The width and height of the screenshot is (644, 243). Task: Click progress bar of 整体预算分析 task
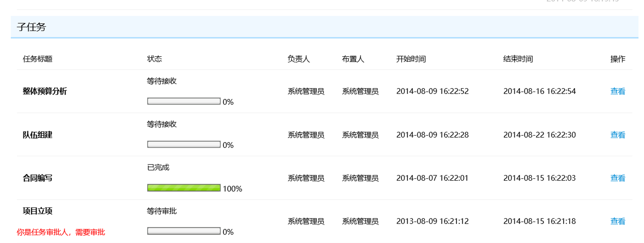click(x=184, y=101)
